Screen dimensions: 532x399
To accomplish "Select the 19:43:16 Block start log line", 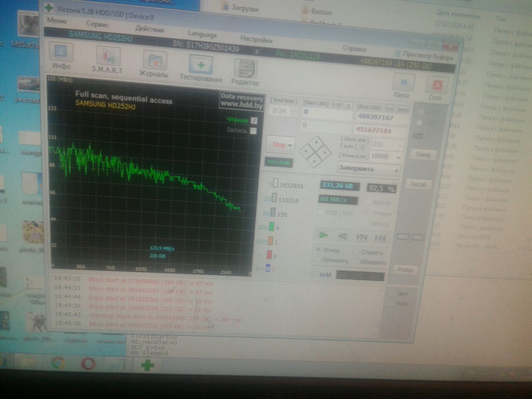I will click(x=134, y=281).
